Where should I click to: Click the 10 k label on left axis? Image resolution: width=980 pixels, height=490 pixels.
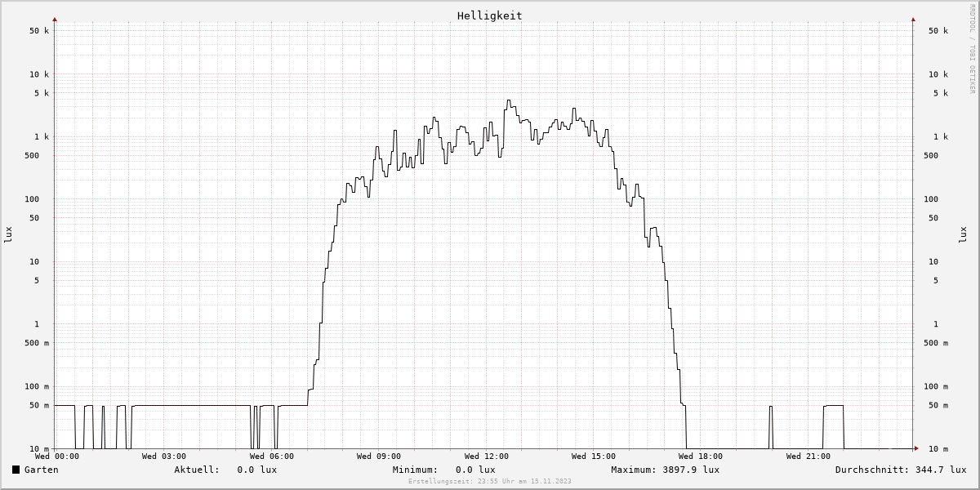point(39,74)
